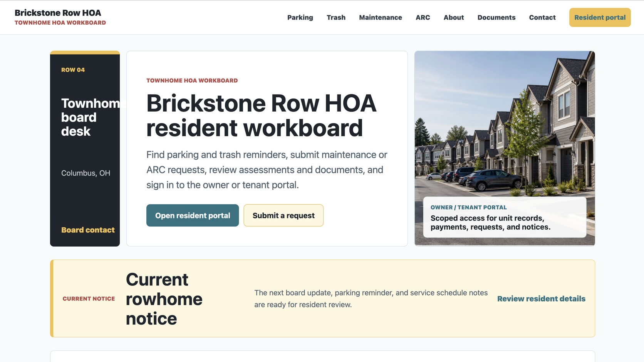The height and width of the screenshot is (362, 644).
Task: Open the Contact nav link
Action: click(542, 17)
